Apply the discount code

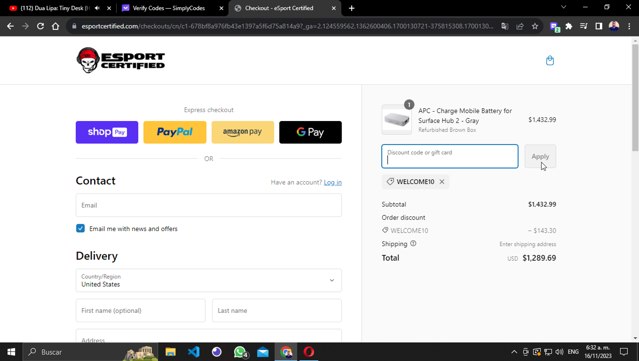click(x=540, y=156)
